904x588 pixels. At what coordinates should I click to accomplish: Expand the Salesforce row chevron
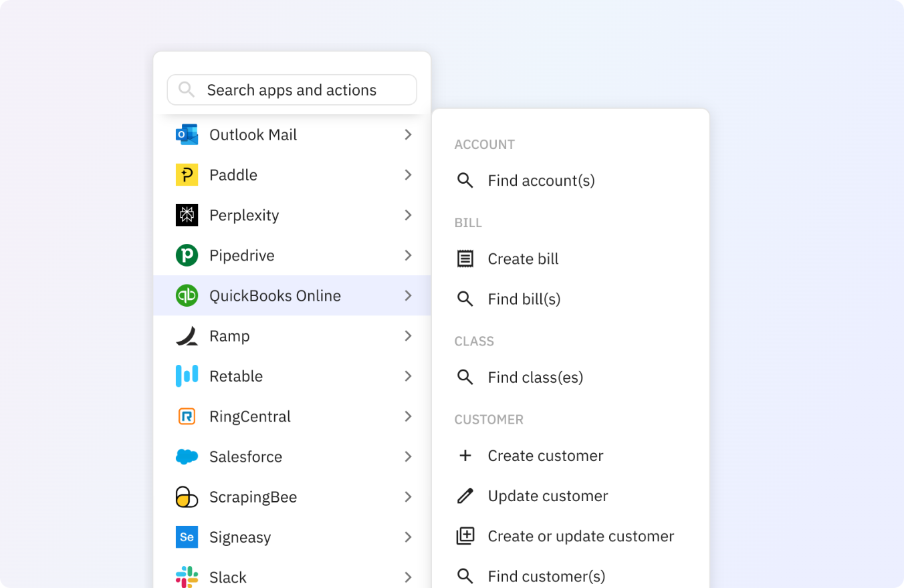[x=408, y=456]
